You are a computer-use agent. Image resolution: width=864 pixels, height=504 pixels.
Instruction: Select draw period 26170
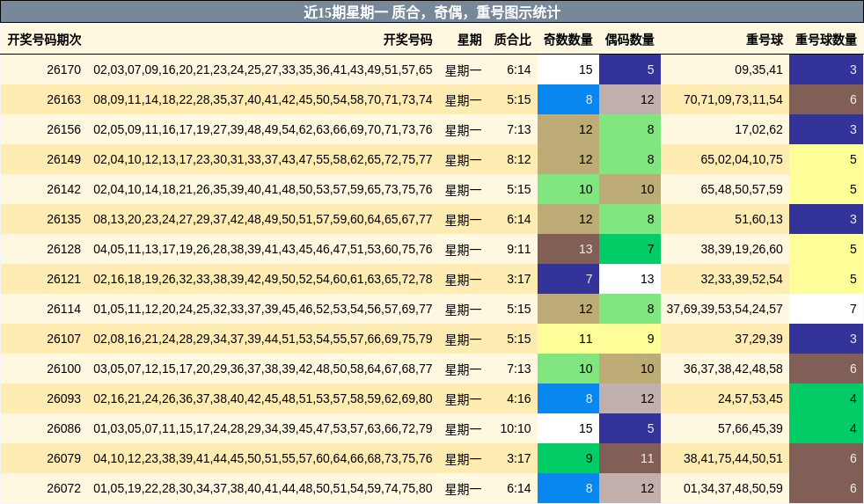(64, 70)
